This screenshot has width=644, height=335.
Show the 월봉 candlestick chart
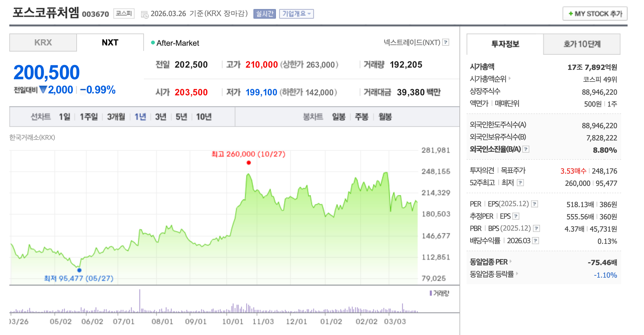click(385, 117)
